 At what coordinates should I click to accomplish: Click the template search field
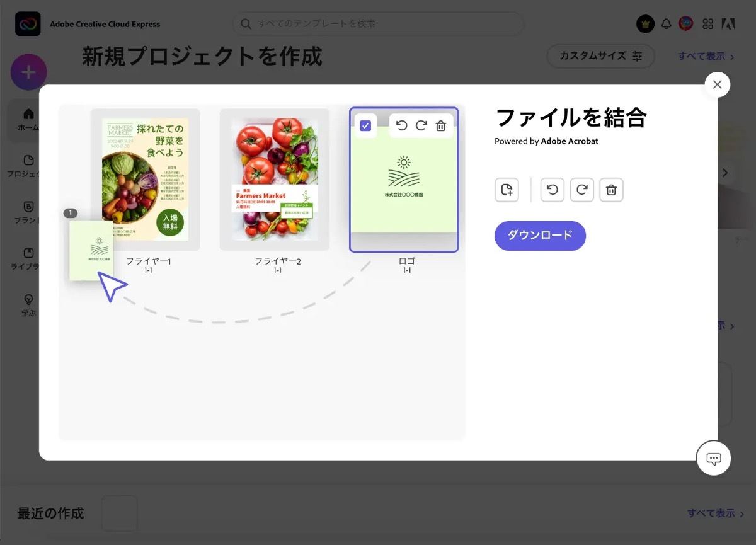point(379,24)
